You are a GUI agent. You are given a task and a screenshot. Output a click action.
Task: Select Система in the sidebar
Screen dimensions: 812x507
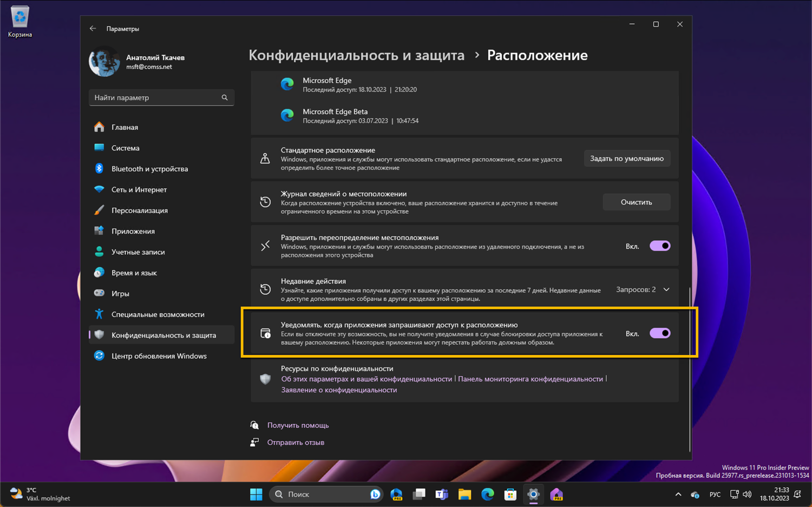[x=161, y=148]
